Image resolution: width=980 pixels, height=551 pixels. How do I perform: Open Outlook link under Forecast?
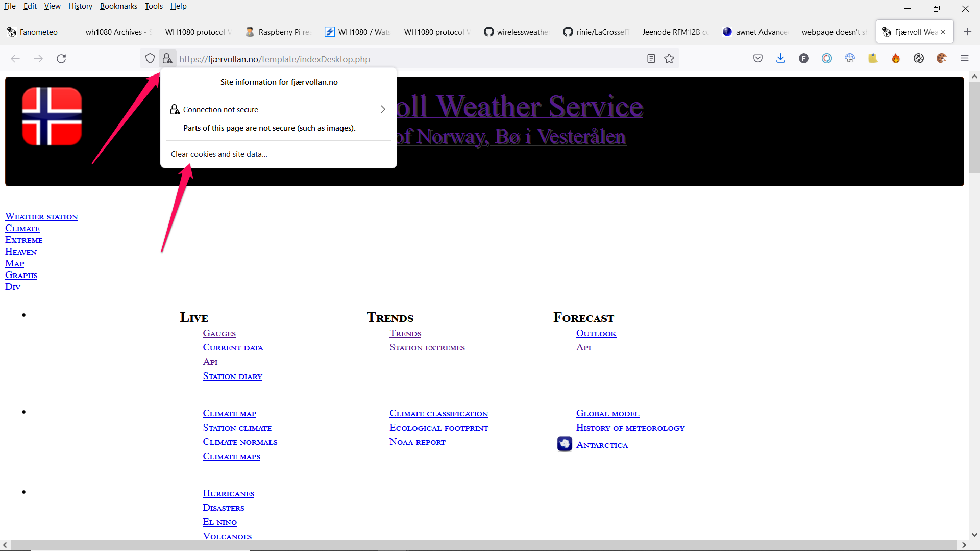[596, 333]
